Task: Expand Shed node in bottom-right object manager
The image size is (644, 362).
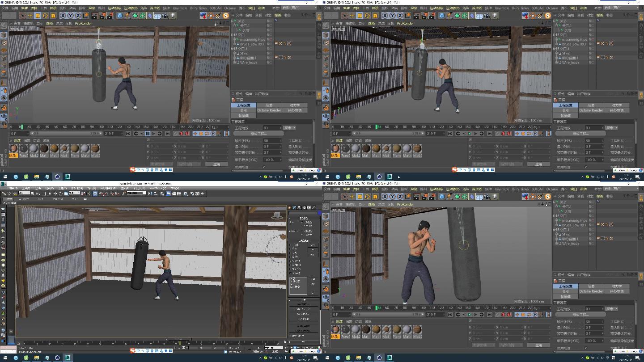Action: [556, 234]
